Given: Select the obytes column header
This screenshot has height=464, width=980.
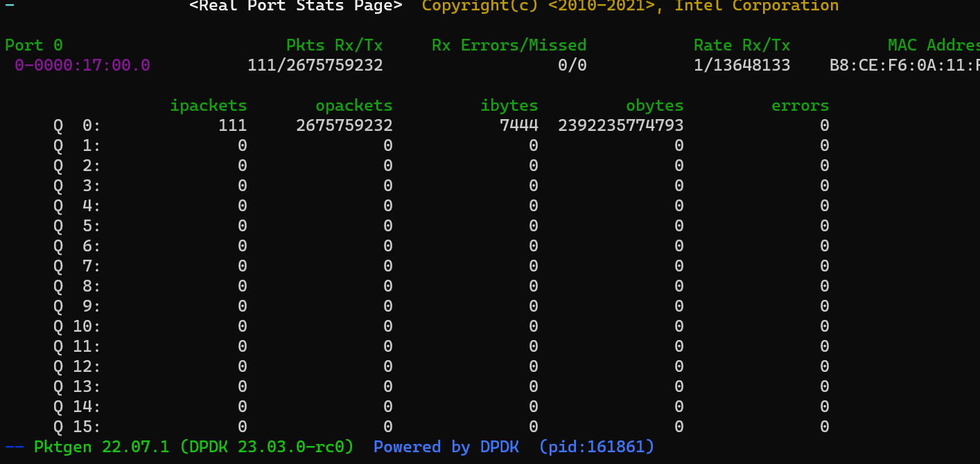Looking at the screenshot, I should (654, 105).
